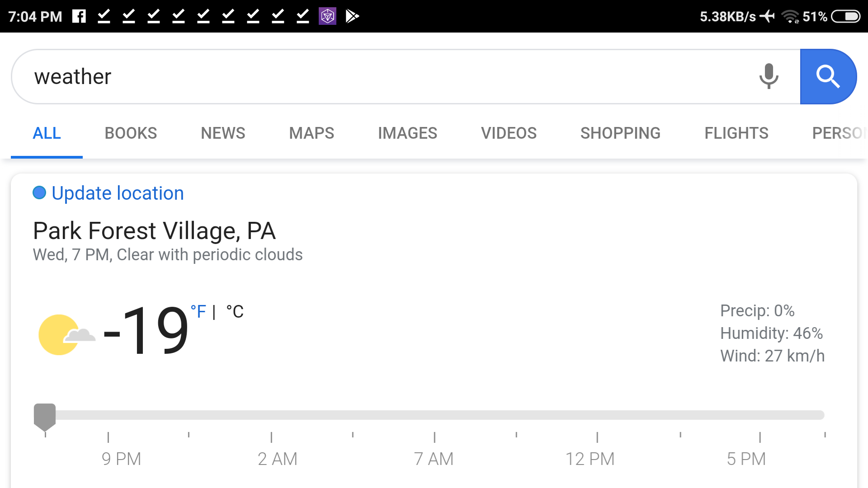Go to the FLIGHTS tab
The width and height of the screenshot is (868, 488).
(736, 133)
